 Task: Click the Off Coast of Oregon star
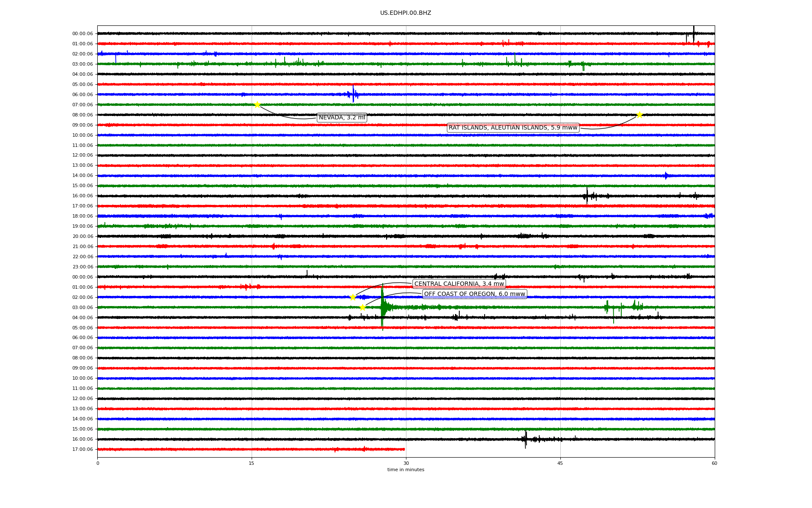click(362, 307)
